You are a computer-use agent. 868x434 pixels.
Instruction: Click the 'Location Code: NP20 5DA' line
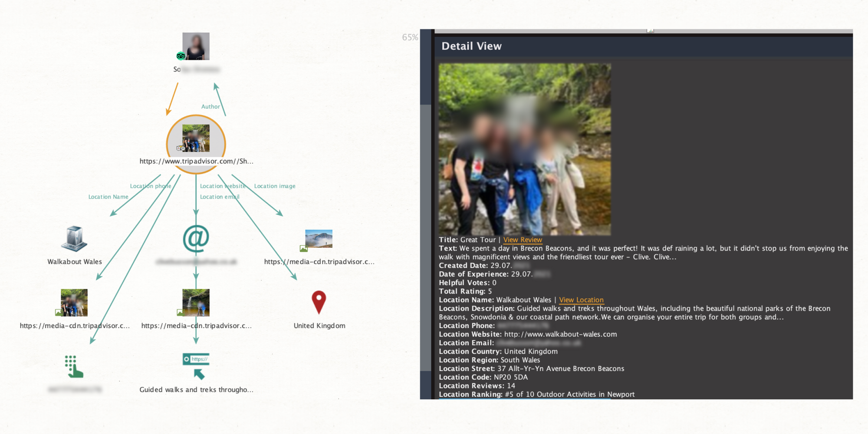(x=483, y=377)
